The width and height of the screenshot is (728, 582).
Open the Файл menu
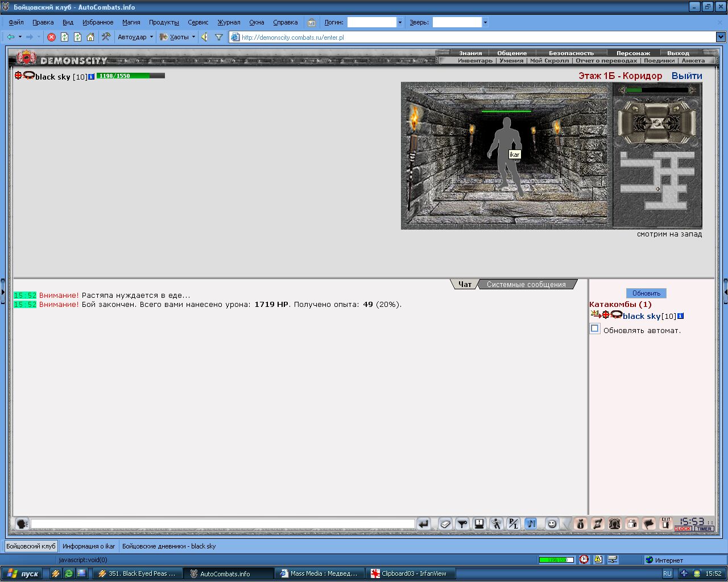(x=16, y=22)
